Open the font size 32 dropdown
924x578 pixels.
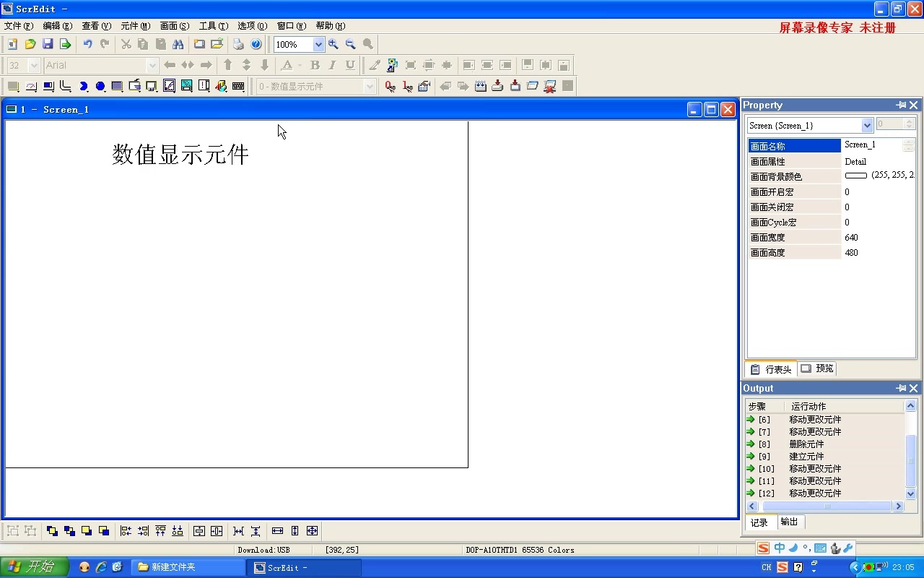point(34,65)
